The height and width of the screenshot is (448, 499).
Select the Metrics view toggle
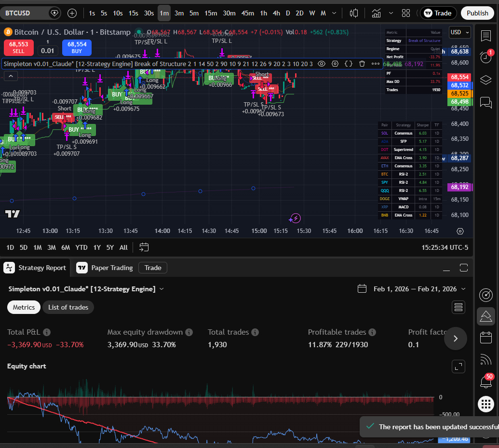24,307
